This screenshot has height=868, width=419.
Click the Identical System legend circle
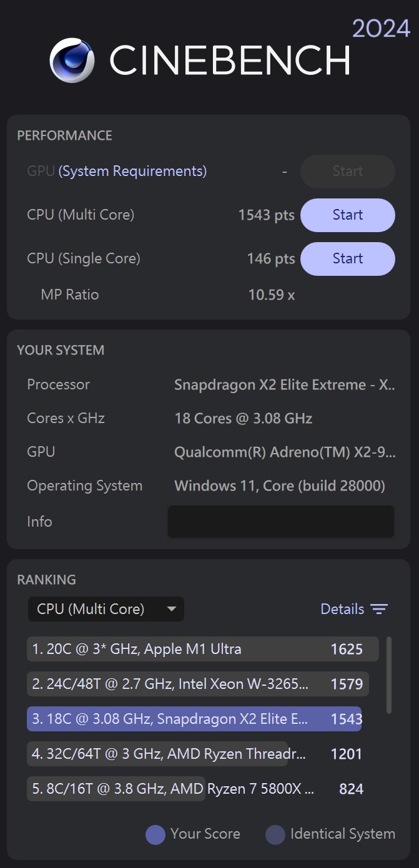[275, 834]
